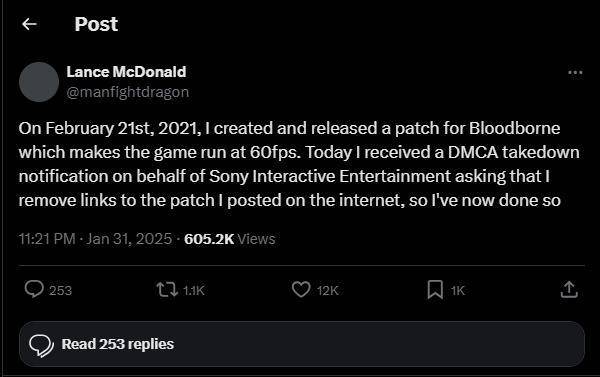This screenshot has height=377, width=600.
Task: Click the replies bubble icon in Read replies
Action: pos(41,345)
